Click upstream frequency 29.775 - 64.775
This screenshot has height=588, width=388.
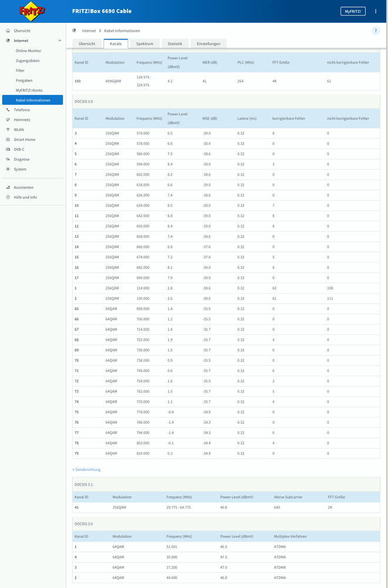click(179, 507)
